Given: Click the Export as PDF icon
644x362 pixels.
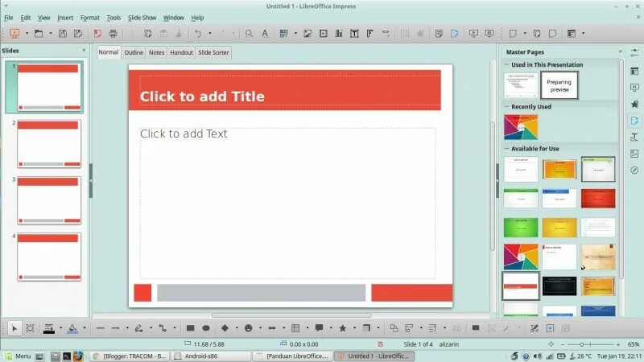Looking at the screenshot, I should (x=97, y=34).
